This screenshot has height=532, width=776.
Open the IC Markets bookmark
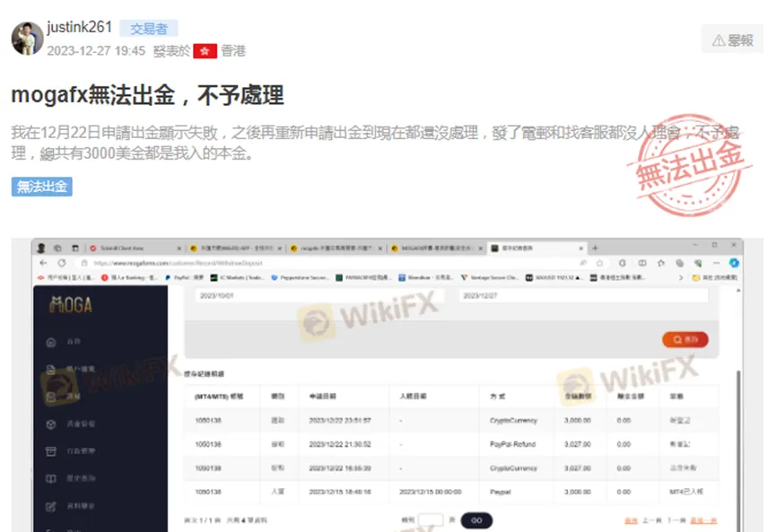tap(237, 277)
